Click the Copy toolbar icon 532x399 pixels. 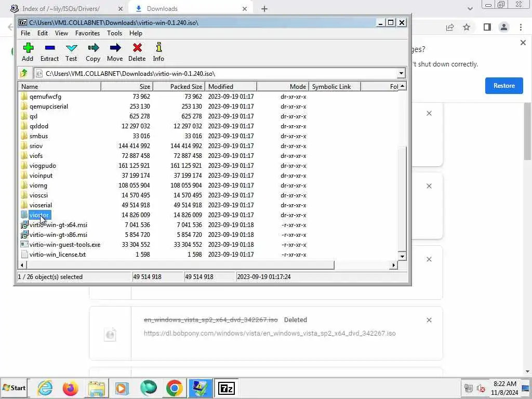93,52
